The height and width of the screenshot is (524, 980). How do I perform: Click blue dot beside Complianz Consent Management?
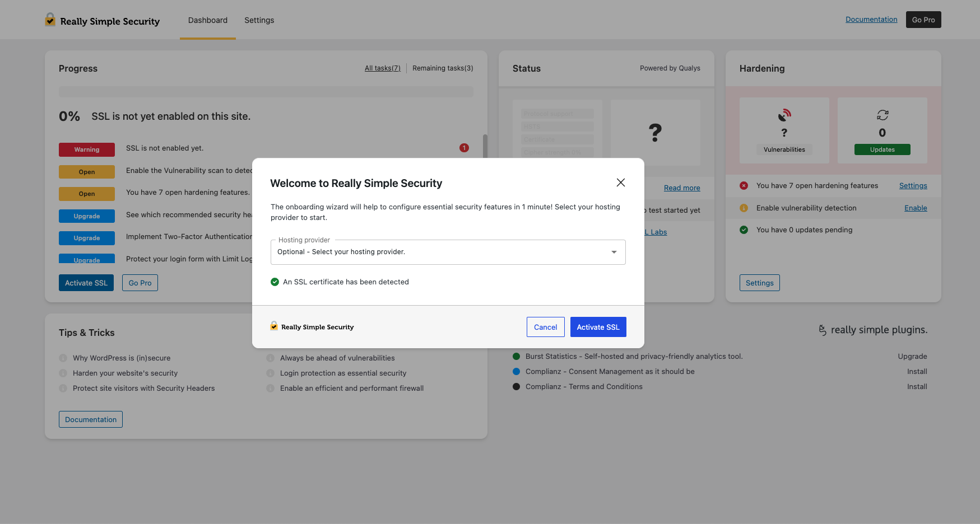tap(516, 371)
